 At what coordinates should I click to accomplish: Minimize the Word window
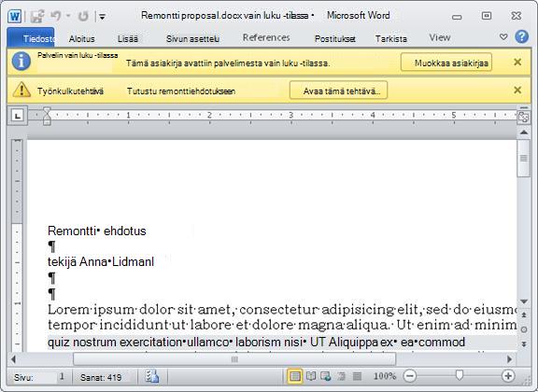457,16
